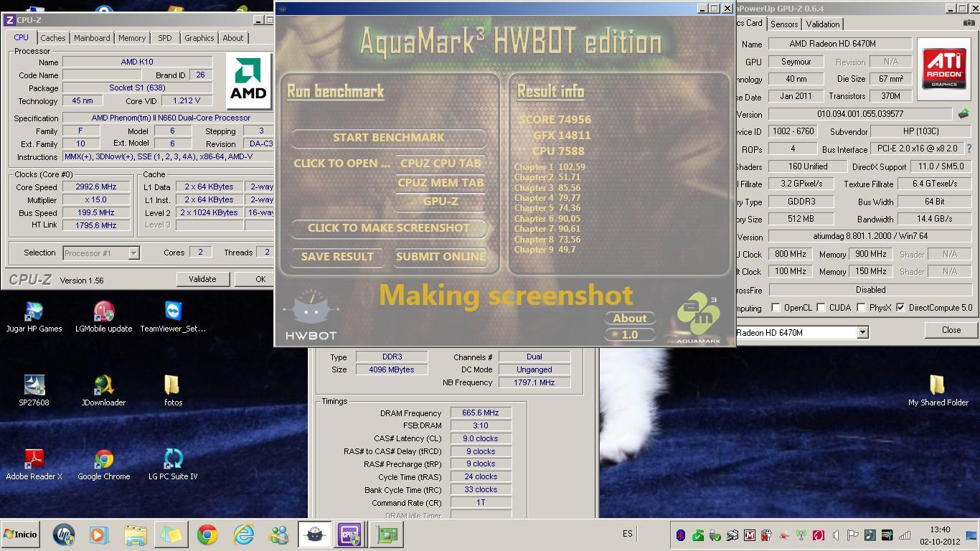Click SAVE RESULT in AquaMark
980x551 pixels.
click(337, 256)
